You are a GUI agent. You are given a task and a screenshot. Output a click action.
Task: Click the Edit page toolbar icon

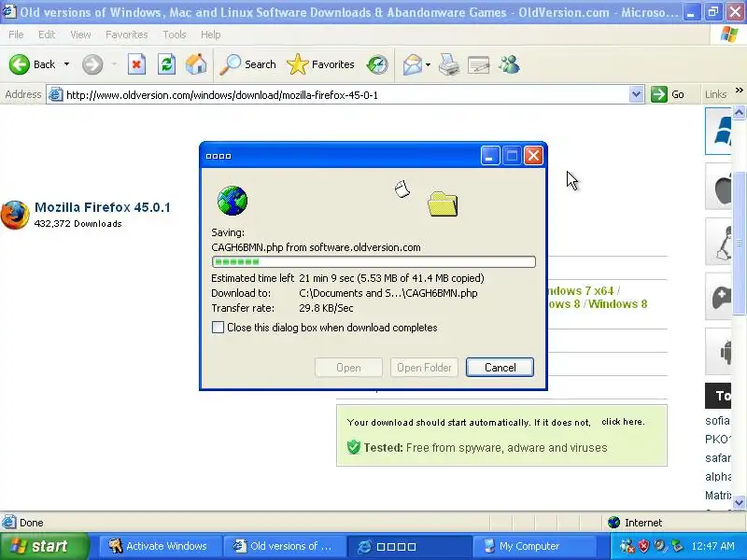click(x=479, y=64)
